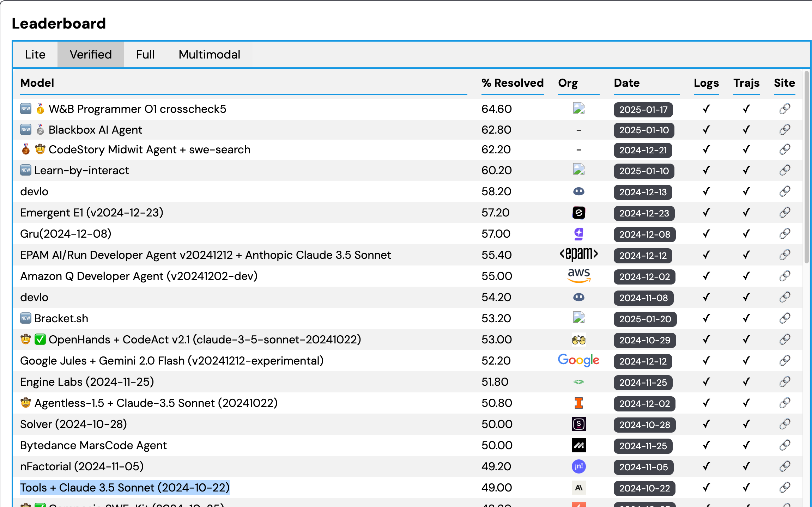
Task: Select the Verified tab
Action: pyautogui.click(x=91, y=55)
